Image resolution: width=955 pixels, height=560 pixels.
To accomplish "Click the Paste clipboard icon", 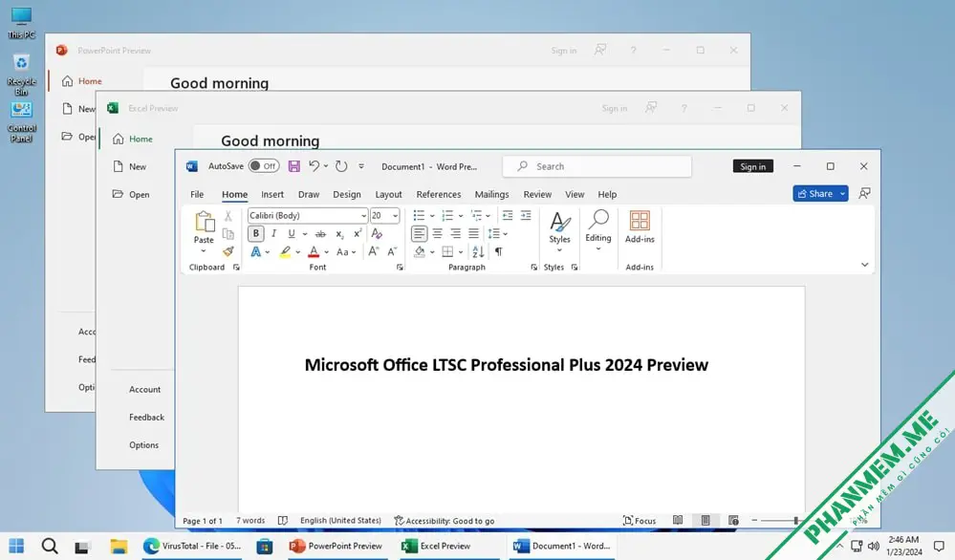I will [204, 223].
